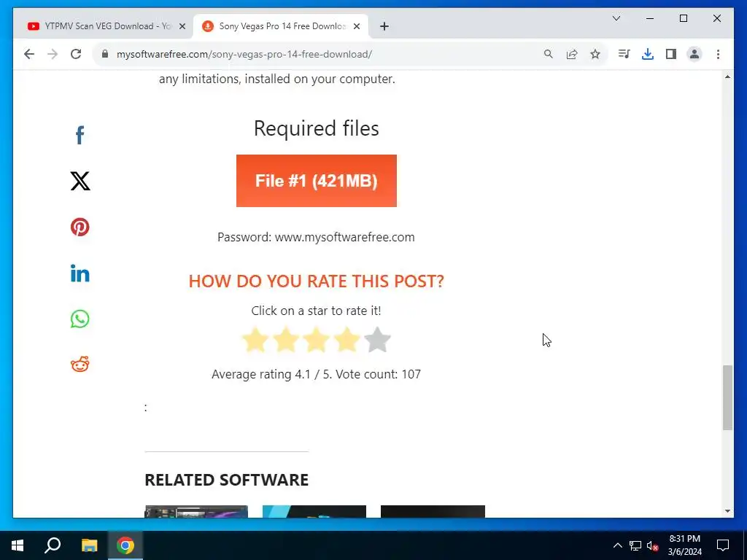The width and height of the screenshot is (747, 560).
Task: Open the search icon in the address bar
Action: pyautogui.click(x=549, y=54)
